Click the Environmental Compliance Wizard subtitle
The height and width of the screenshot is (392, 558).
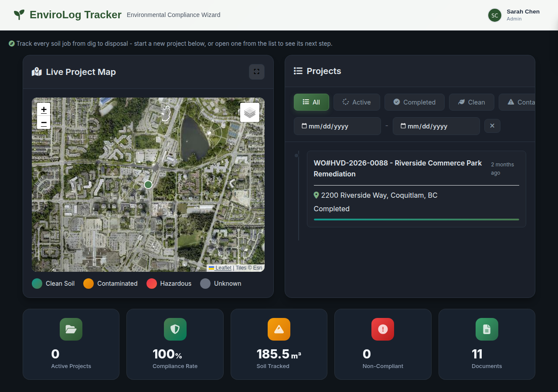pyautogui.click(x=174, y=15)
